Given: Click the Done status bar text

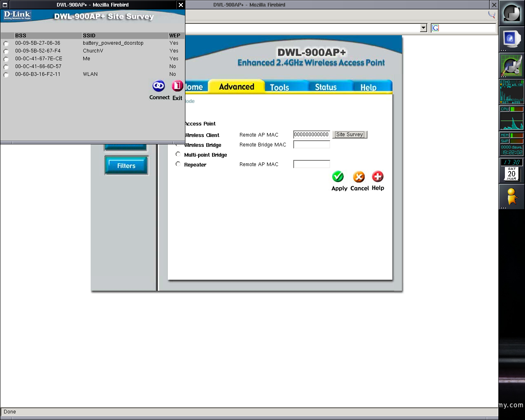Looking at the screenshot, I should click(x=10, y=412).
